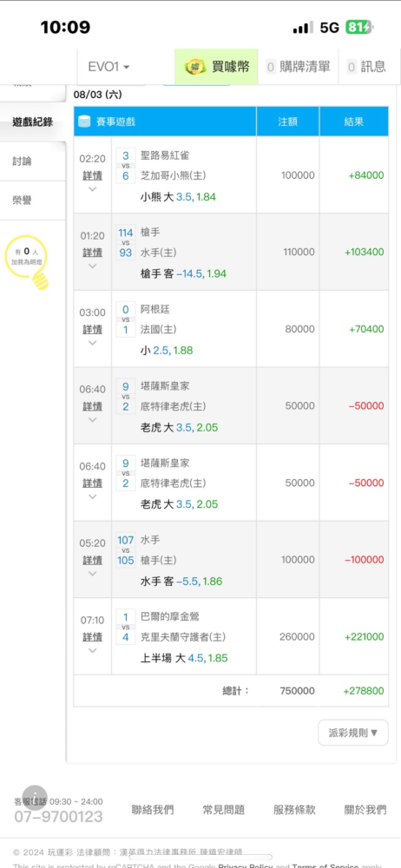Screen dimensions: 401x868
Task: Expand details chevron under the 02:20 game
Action: point(93,189)
